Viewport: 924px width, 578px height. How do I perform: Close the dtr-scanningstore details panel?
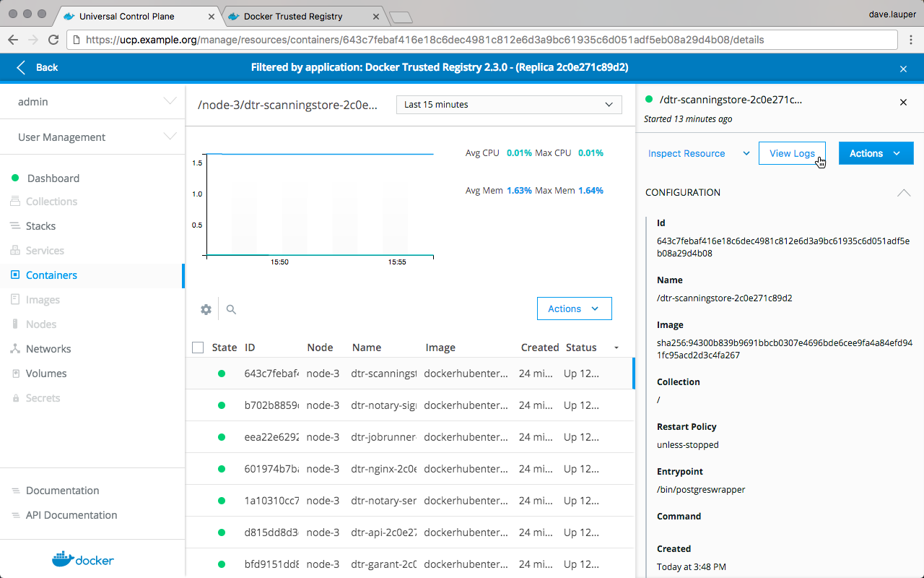point(903,103)
